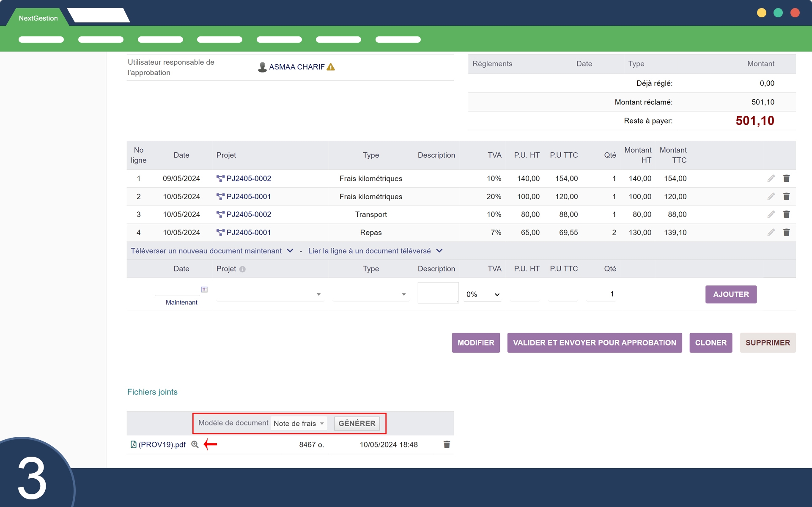Image resolution: width=812 pixels, height=507 pixels.
Task: Click 'Valider et envoyer pour approbation' button
Action: 594,343
